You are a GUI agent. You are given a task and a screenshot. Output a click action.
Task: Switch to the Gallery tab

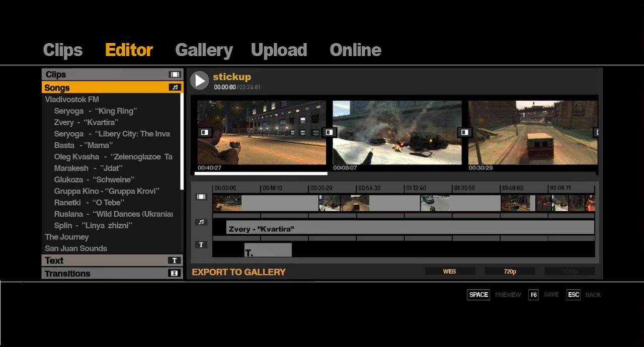click(204, 50)
